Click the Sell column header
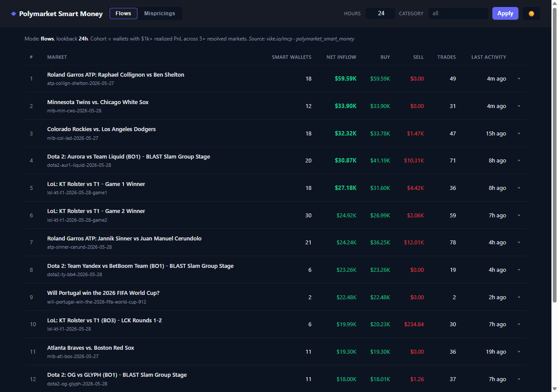Image resolution: width=558 pixels, height=392 pixels. click(418, 57)
